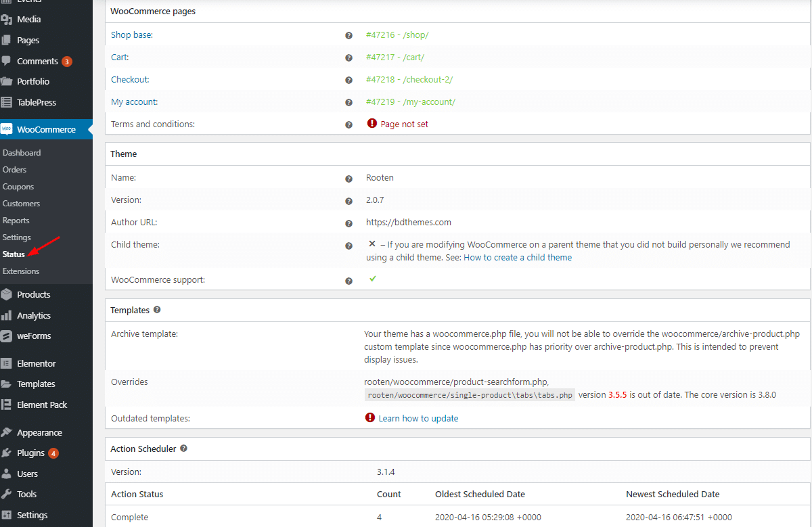Click the help icon beside Shop base
812x527 pixels.
(348, 36)
